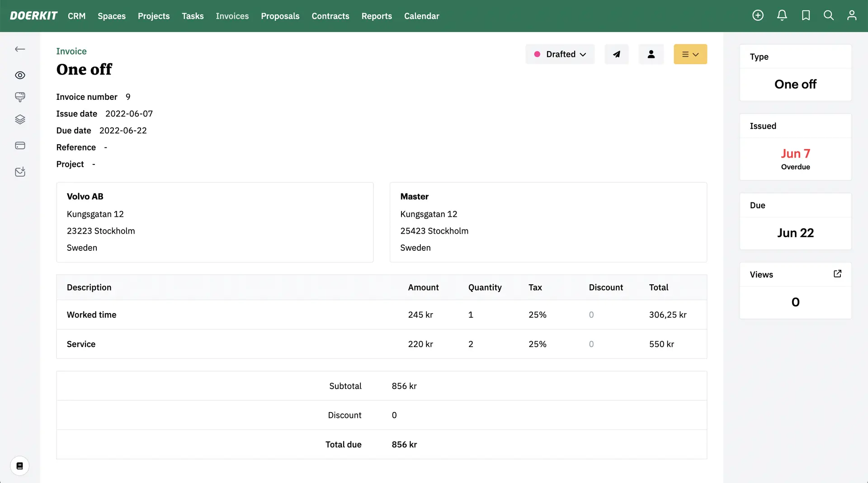
Task: Click the Invoice breadcrumb link
Action: 71,52
